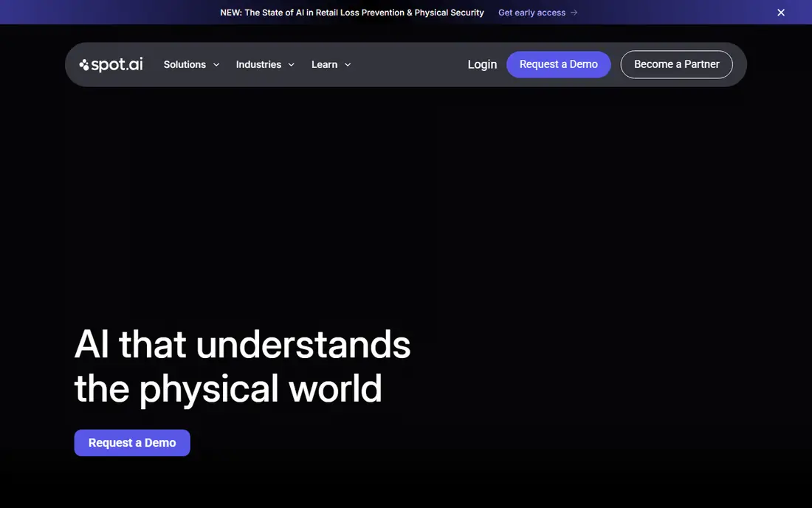Click Request a Demo in navigation bar

558,64
